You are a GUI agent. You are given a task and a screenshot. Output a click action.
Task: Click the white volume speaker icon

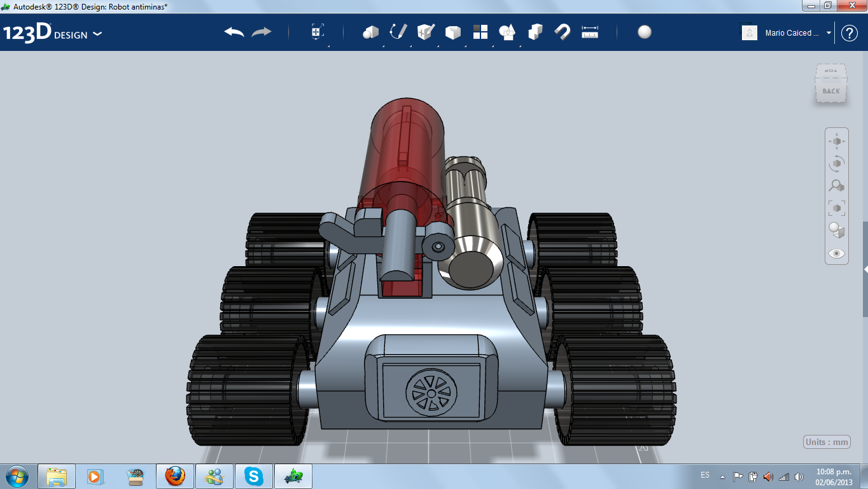[799, 476]
